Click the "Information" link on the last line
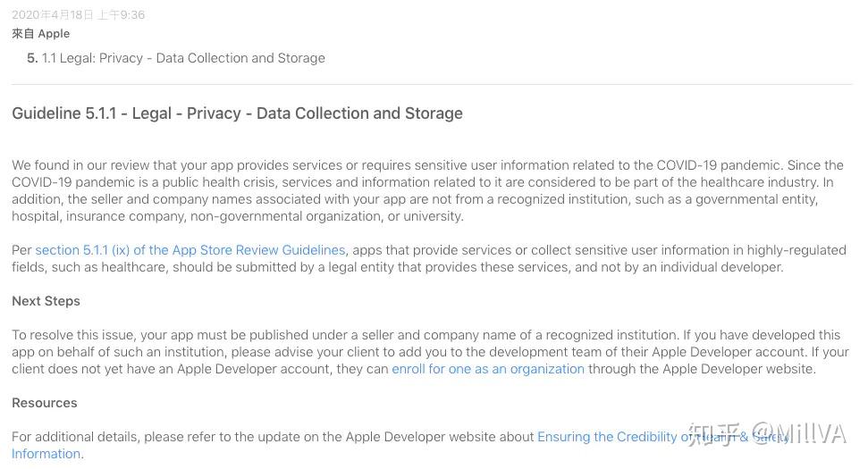Viewport: 868px width, 469px height. click(46, 454)
